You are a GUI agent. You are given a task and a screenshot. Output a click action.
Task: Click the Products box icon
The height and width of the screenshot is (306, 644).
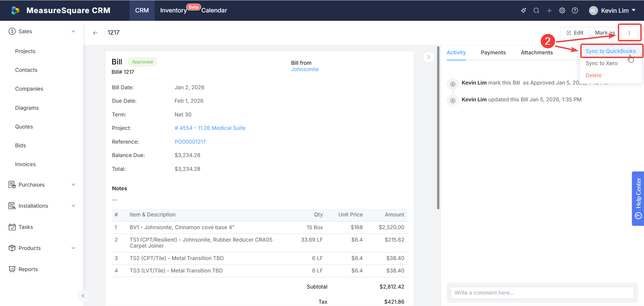click(x=12, y=248)
